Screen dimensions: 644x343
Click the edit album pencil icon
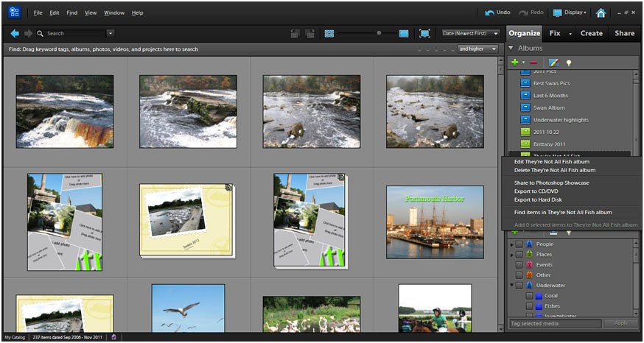pos(553,63)
